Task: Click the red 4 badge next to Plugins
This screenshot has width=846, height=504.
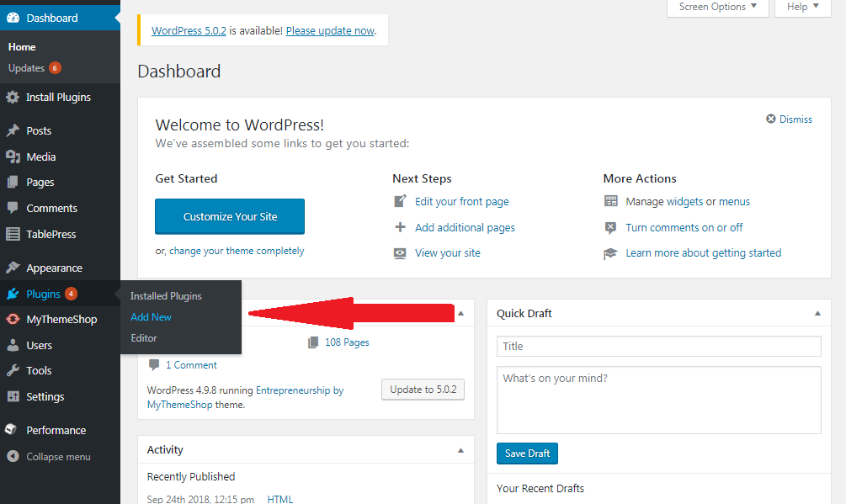Action: tap(71, 294)
